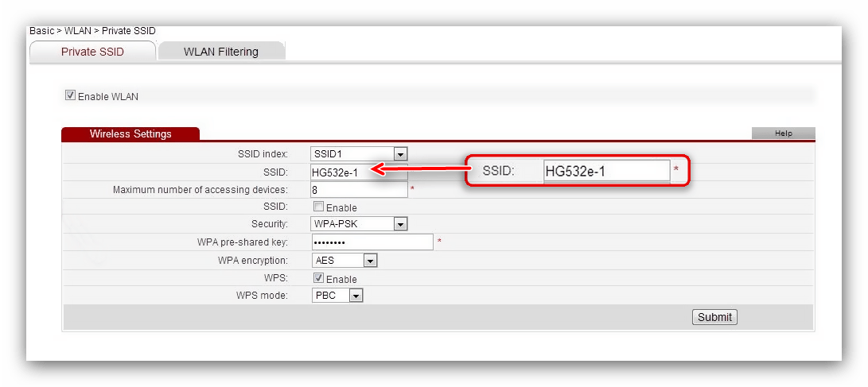Open the SSID index dropdown

(359, 153)
